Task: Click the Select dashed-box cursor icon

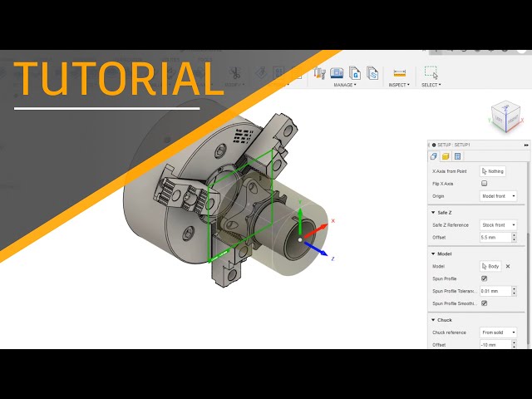Action: 431,72
